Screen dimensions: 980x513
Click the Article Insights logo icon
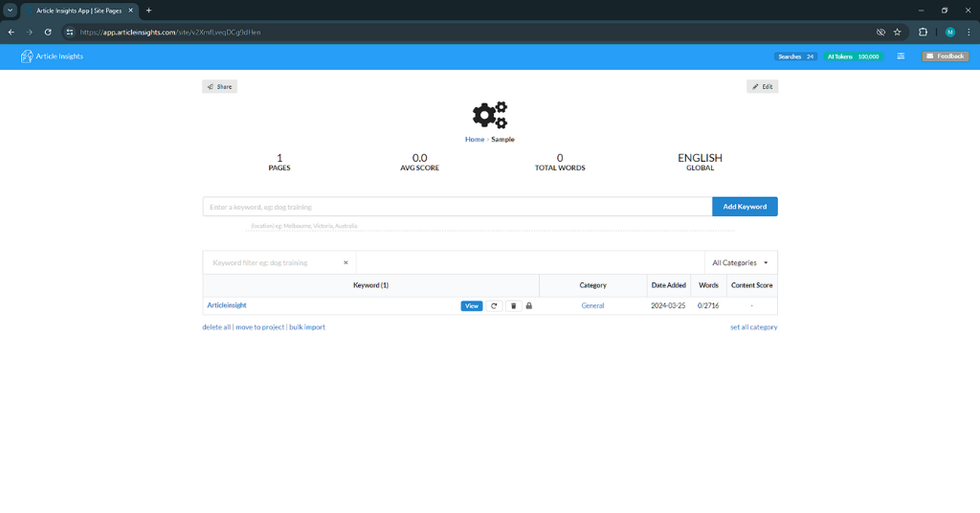click(x=26, y=56)
